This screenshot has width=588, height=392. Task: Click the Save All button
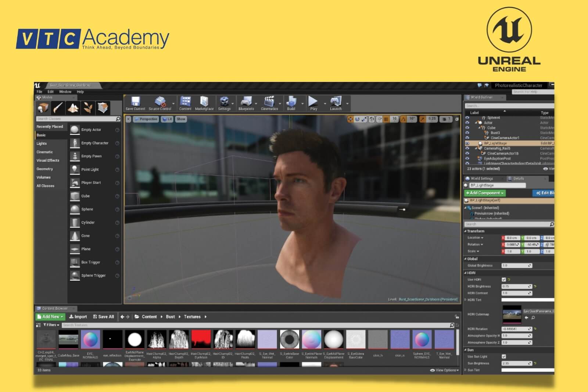click(104, 317)
